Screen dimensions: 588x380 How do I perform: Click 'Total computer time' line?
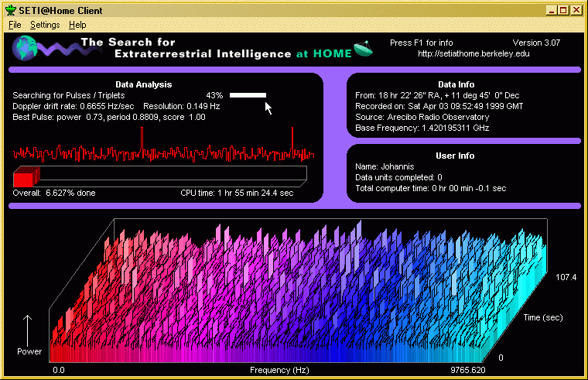(x=430, y=188)
